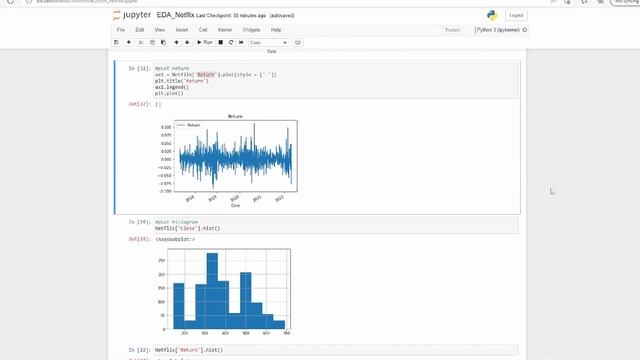Open the View menu

(x=160, y=30)
